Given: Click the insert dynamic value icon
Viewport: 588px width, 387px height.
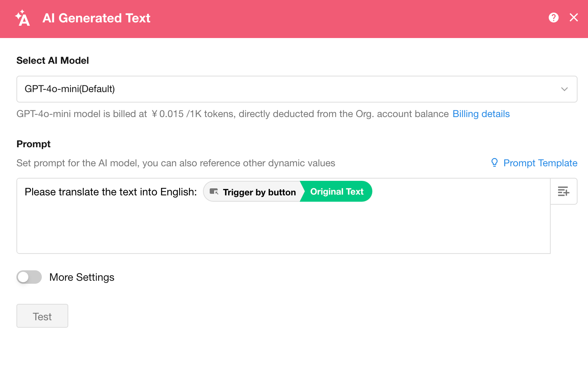Looking at the screenshot, I should [564, 191].
